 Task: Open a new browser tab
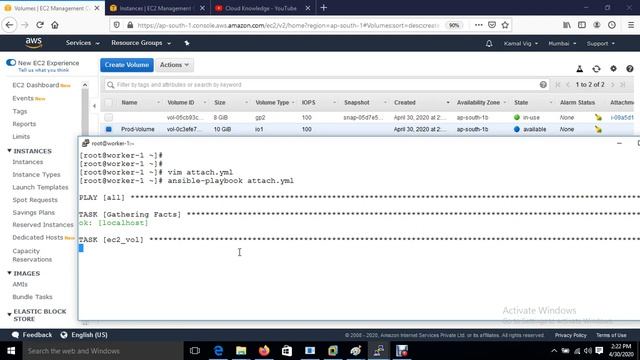click(x=324, y=8)
